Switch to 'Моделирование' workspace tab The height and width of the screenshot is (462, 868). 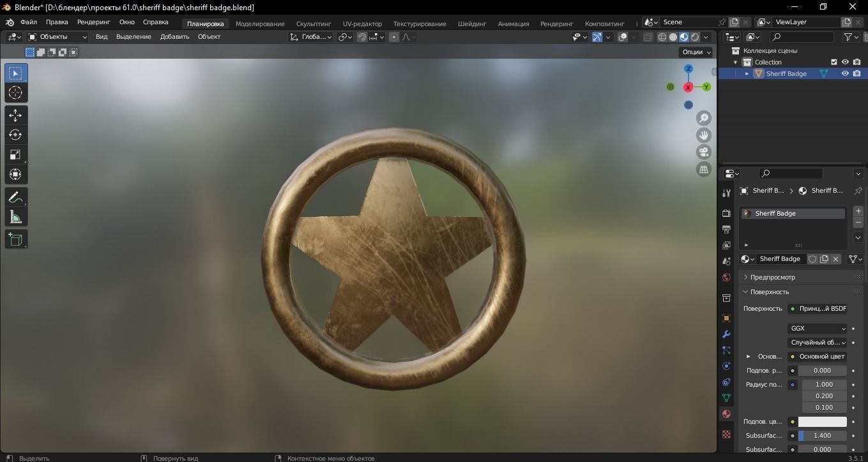coord(260,24)
